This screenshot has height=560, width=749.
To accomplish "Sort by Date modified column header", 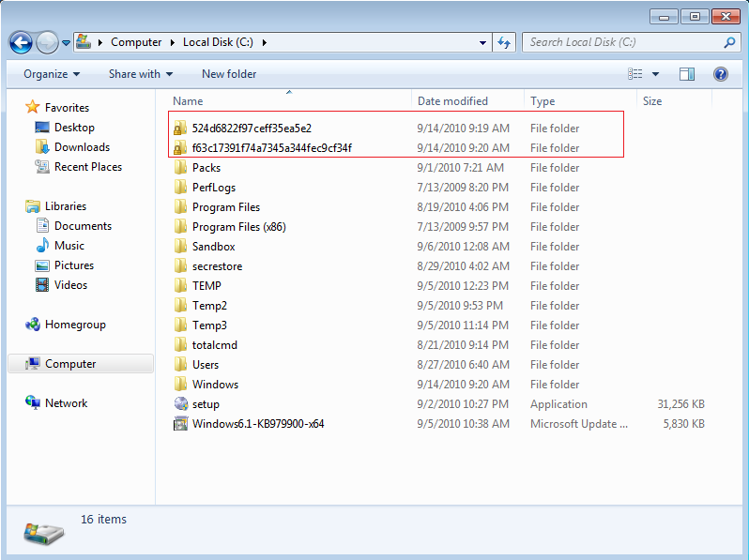I will 467,101.
